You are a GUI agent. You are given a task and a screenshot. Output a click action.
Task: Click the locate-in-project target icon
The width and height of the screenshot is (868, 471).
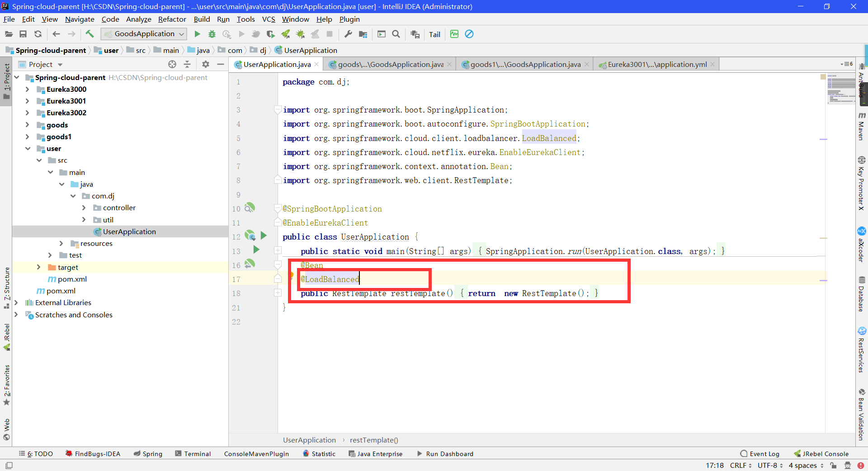172,64
